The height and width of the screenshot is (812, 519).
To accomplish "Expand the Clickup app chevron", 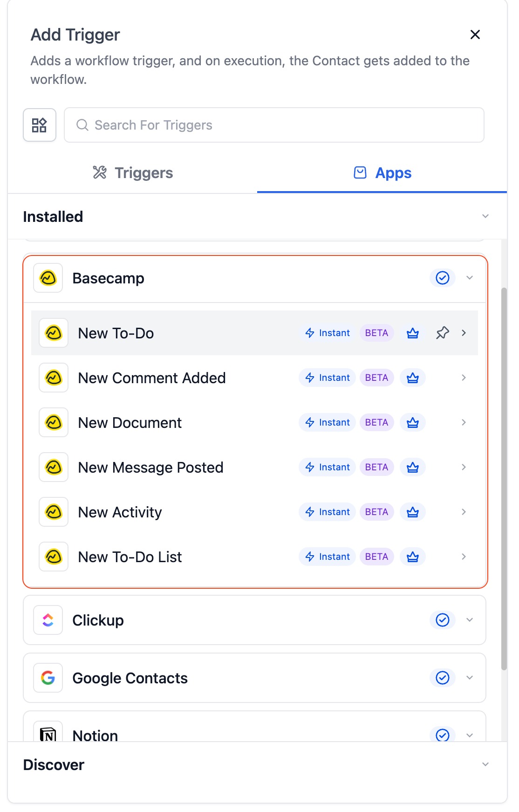I will (x=470, y=620).
